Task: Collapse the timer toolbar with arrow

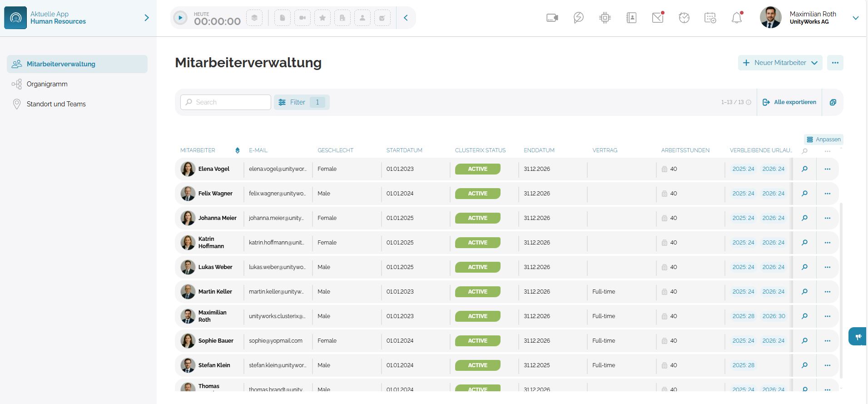Action: coord(406,18)
